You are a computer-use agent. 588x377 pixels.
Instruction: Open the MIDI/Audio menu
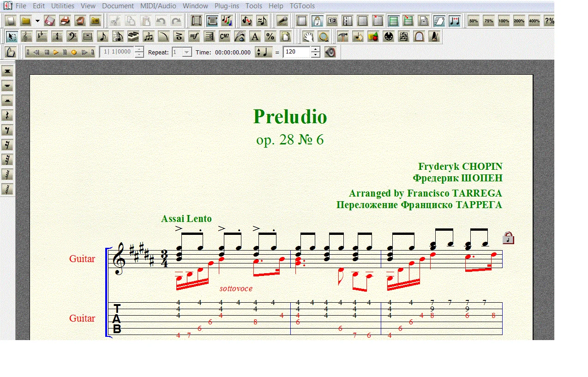coord(158,6)
